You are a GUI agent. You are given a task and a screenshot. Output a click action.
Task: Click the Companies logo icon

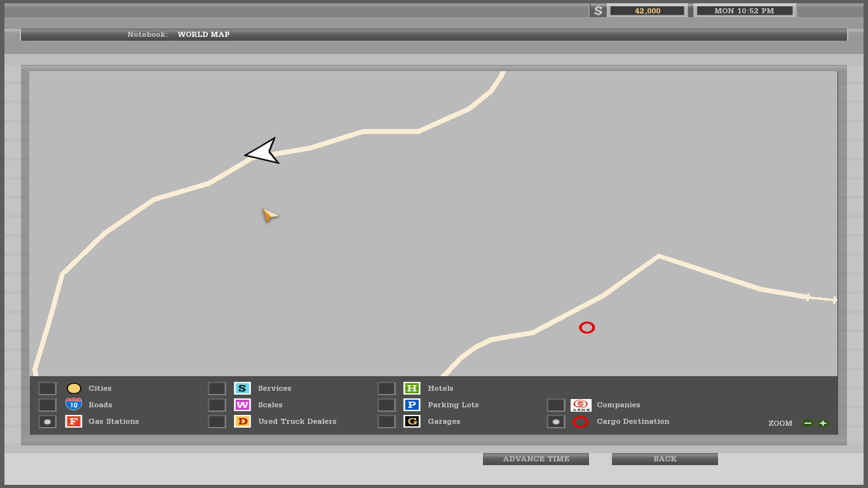click(581, 405)
